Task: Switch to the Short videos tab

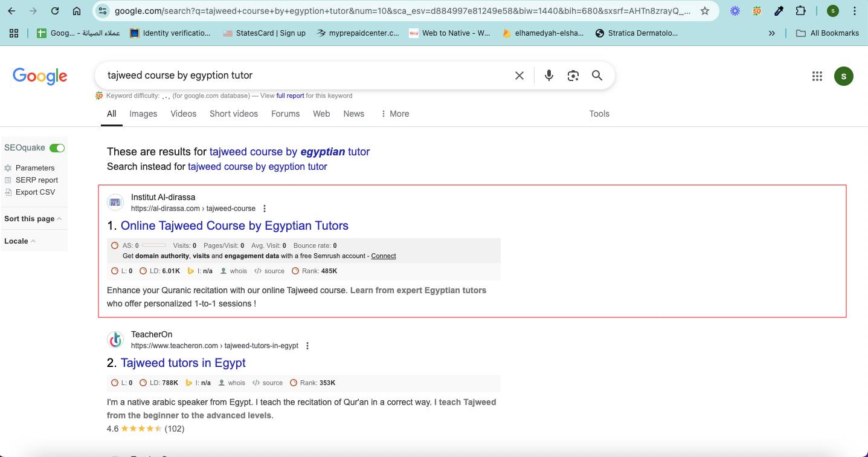Action: coord(234,114)
